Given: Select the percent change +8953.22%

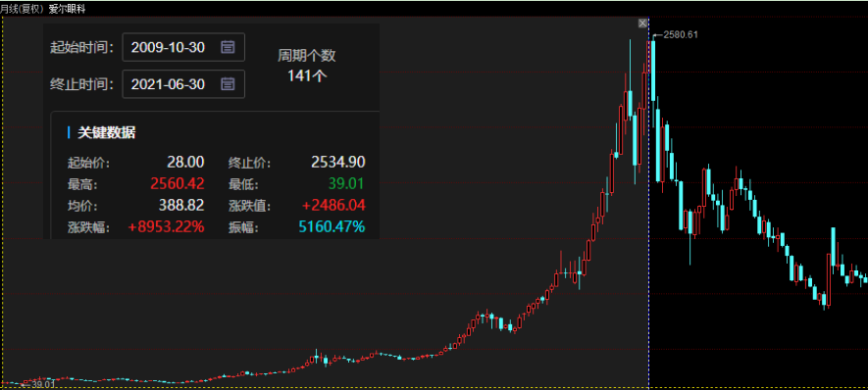Looking at the screenshot, I should (167, 226).
